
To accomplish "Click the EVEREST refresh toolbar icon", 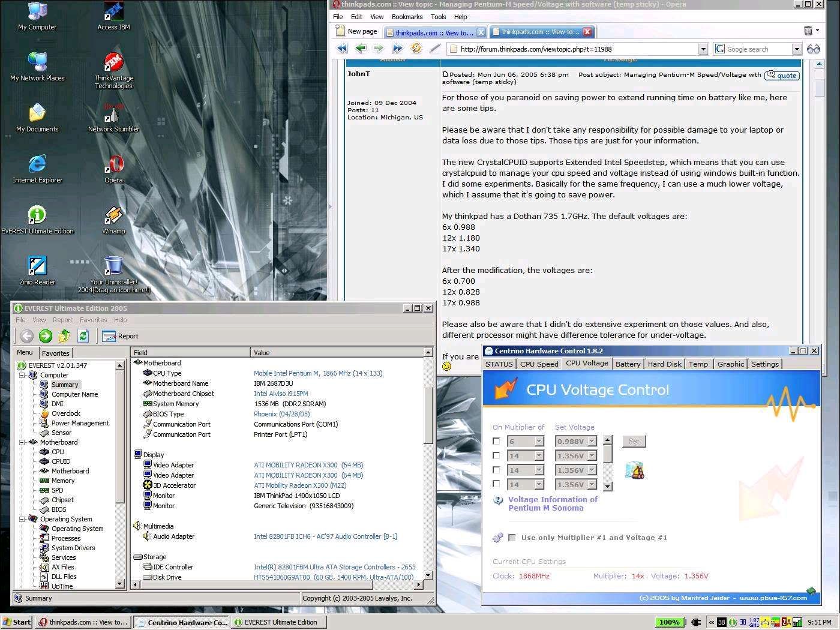I will click(x=83, y=336).
